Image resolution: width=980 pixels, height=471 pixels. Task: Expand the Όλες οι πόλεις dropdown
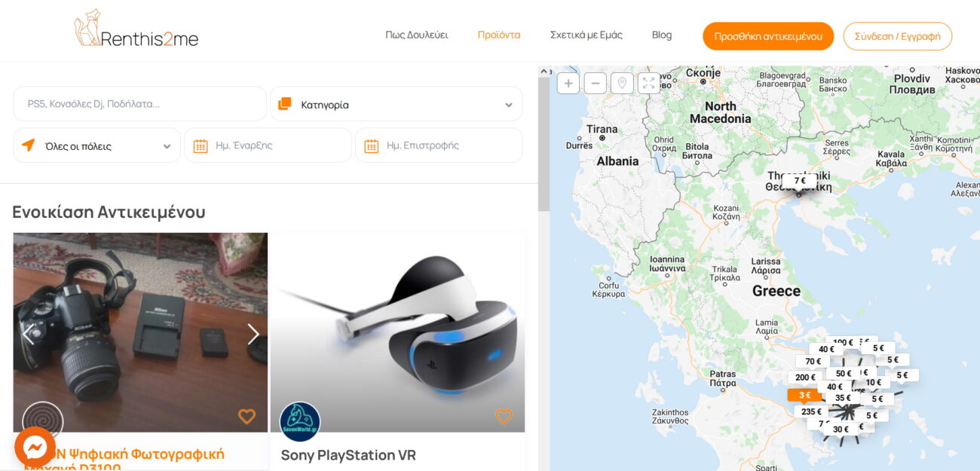click(x=97, y=145)
